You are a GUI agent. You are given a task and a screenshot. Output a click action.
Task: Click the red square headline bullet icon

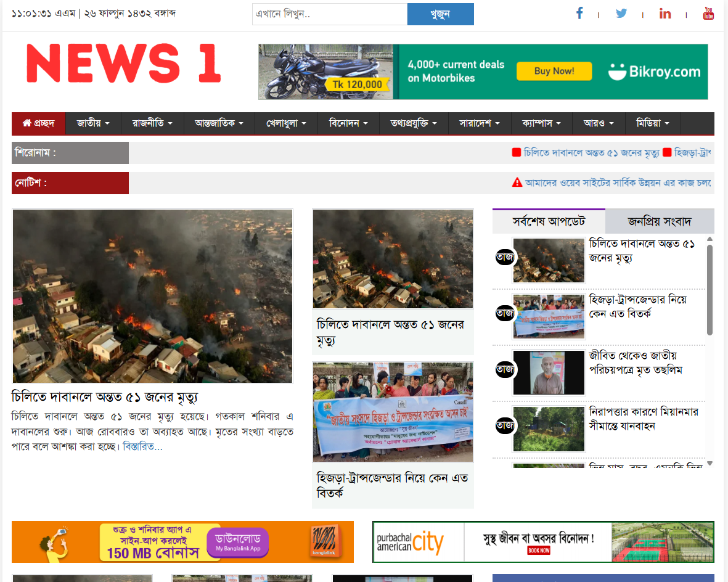tap(517, 152)
